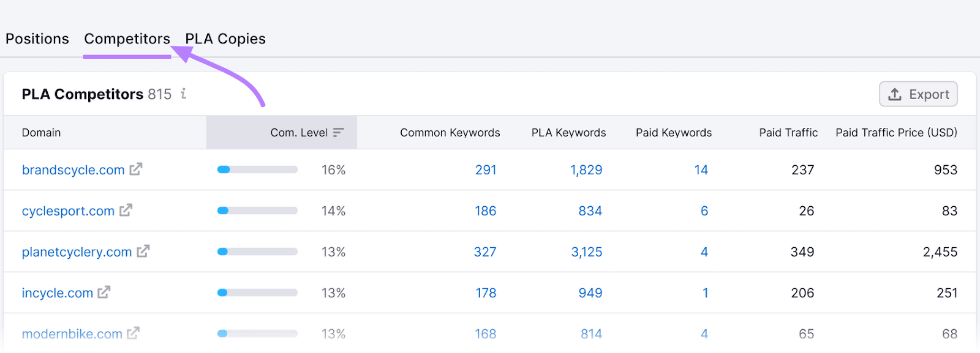Click external link icon beside incycle.com
The height and width of the screenshot is (353, 980).
(105, 292)
